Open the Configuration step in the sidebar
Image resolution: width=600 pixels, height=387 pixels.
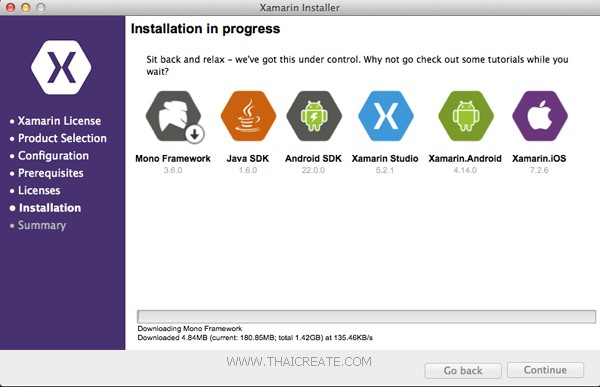tap(53, 156)
